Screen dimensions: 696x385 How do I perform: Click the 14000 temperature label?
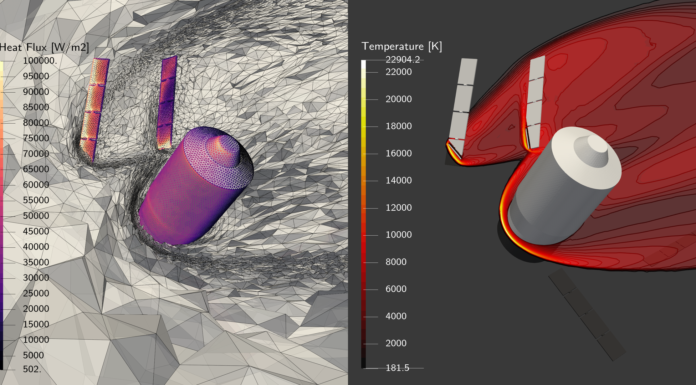(x=399, y=180)
